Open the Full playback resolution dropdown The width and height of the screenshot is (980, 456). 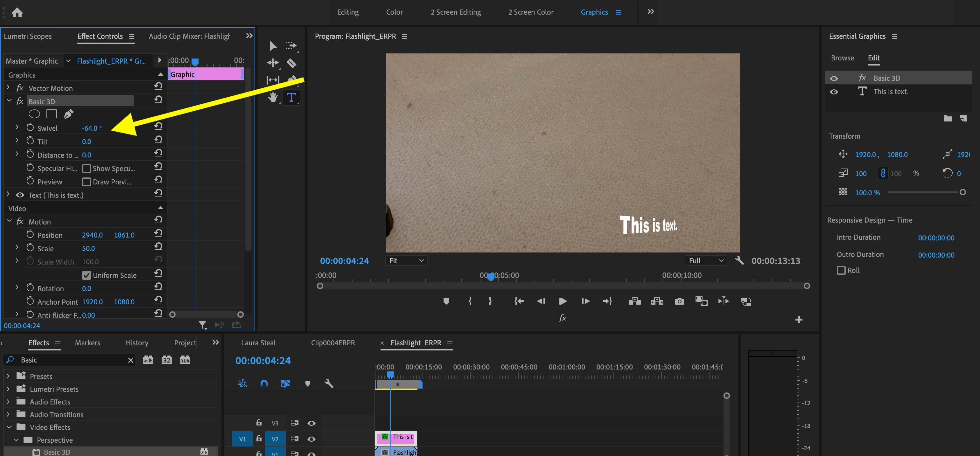706,260
